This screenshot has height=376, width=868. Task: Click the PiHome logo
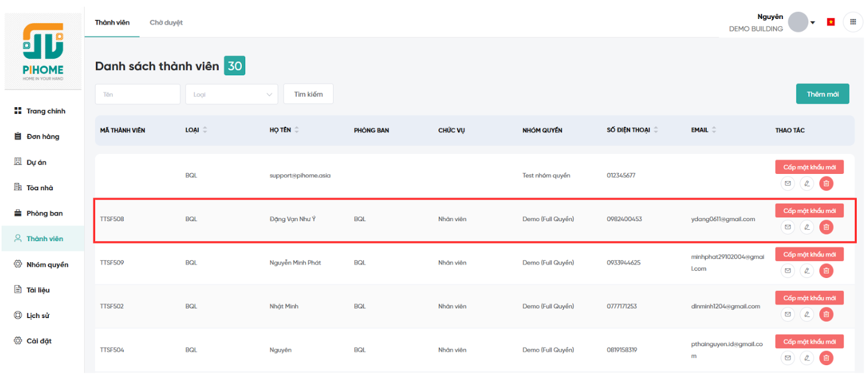tap(43, 51)
